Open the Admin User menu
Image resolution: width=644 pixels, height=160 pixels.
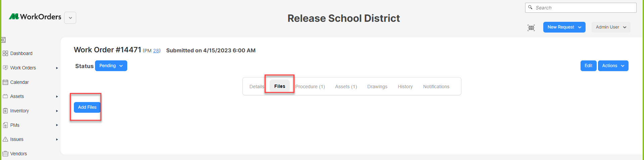click(x=611, y=27)
